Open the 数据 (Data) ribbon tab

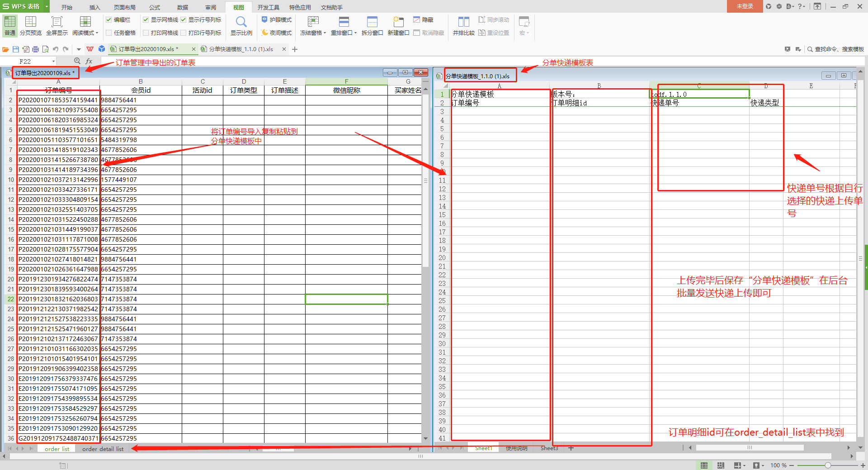[x=183, y=7]
